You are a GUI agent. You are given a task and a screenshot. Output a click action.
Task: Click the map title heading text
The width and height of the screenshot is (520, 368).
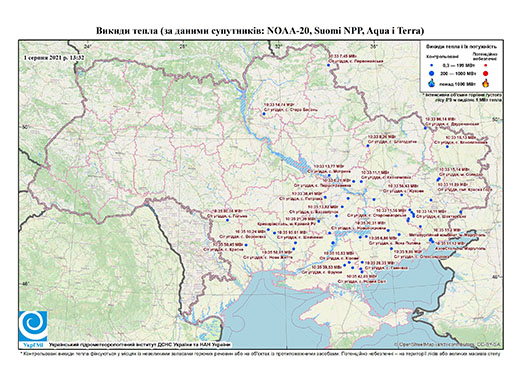pos(260,31)
